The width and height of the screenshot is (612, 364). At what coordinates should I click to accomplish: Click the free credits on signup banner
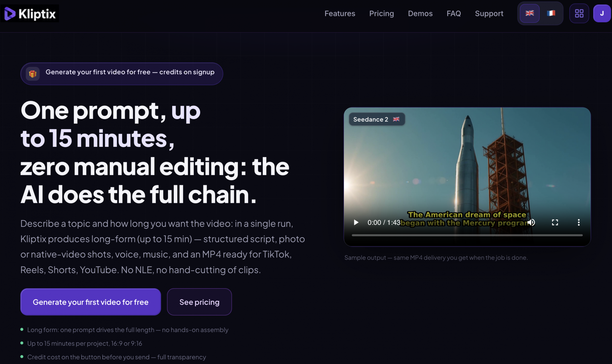pyautogui.click(x=122, y=74)
